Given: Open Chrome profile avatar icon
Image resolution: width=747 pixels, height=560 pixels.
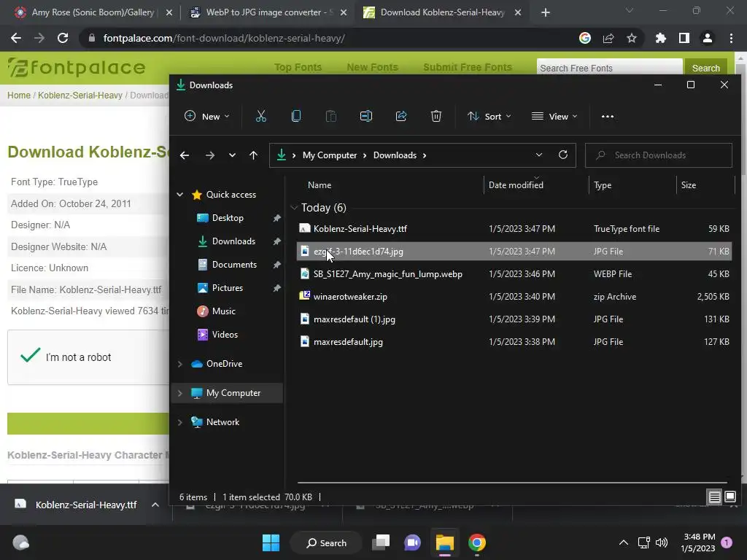Looking at the screenshot, I should tap(708, 38).
